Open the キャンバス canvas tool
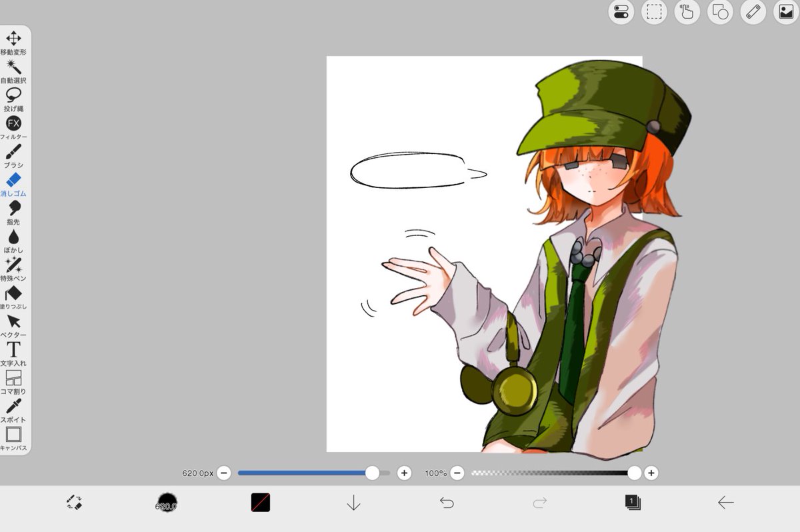The height and width of the screenshot is (532, 800). point(13,439)
